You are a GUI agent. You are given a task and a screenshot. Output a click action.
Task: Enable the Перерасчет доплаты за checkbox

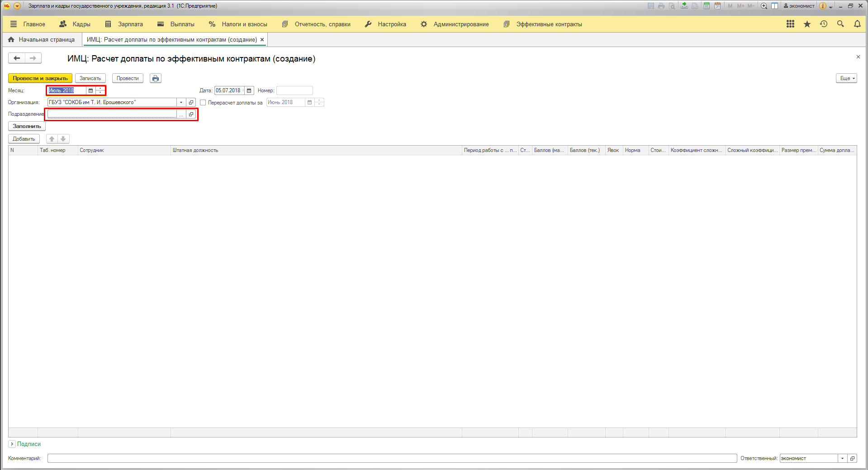coord(203,103)
